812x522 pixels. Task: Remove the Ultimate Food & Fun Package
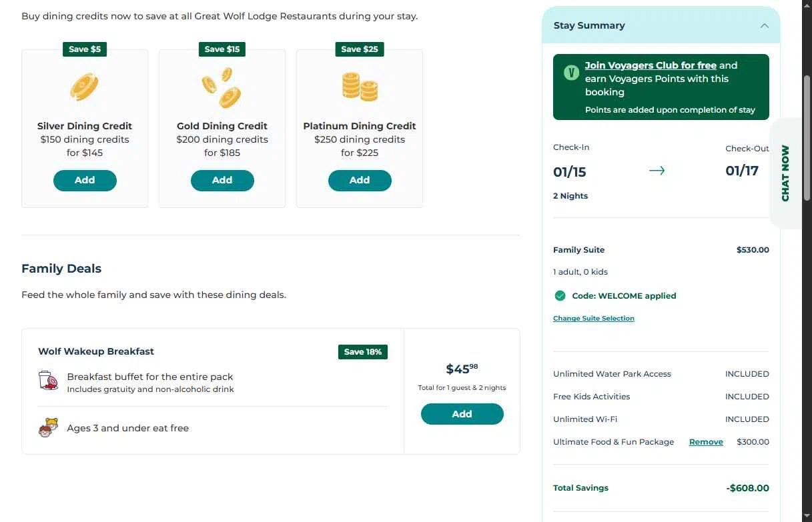[706, 442]
